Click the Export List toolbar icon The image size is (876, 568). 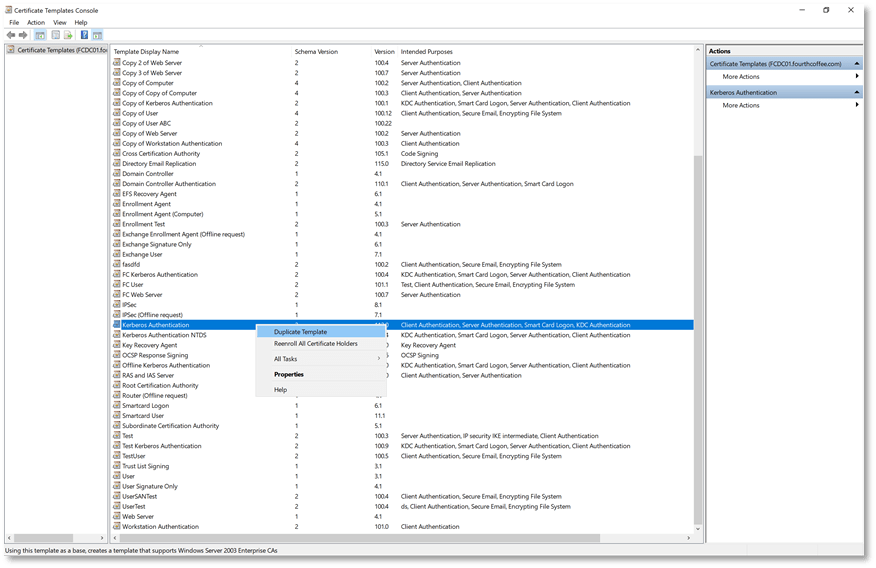tap(68, 35)
